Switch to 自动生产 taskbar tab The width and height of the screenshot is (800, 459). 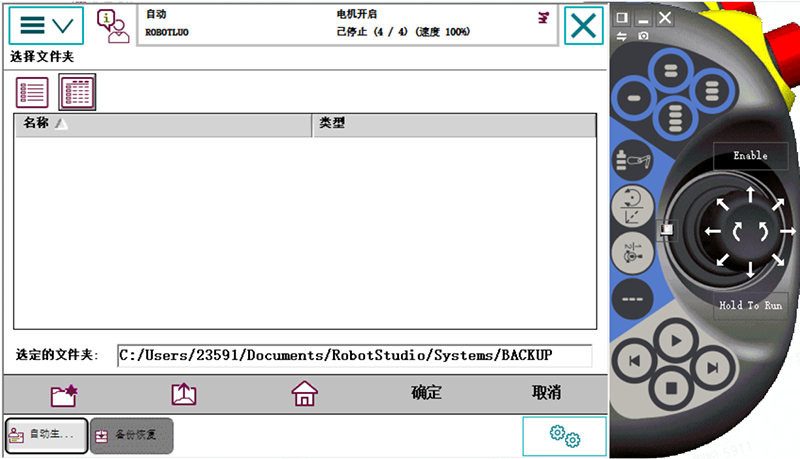coord(46,434)
